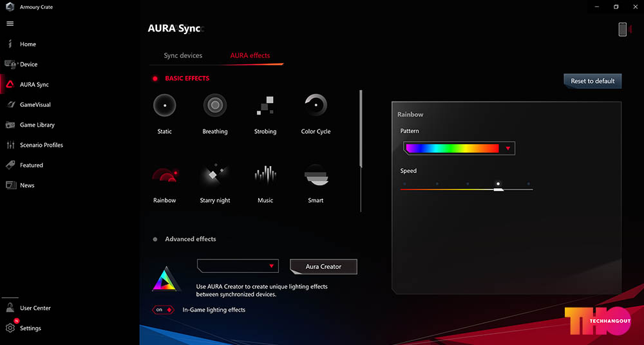Click the Game Library controller icon

click(x=10, y=125)
